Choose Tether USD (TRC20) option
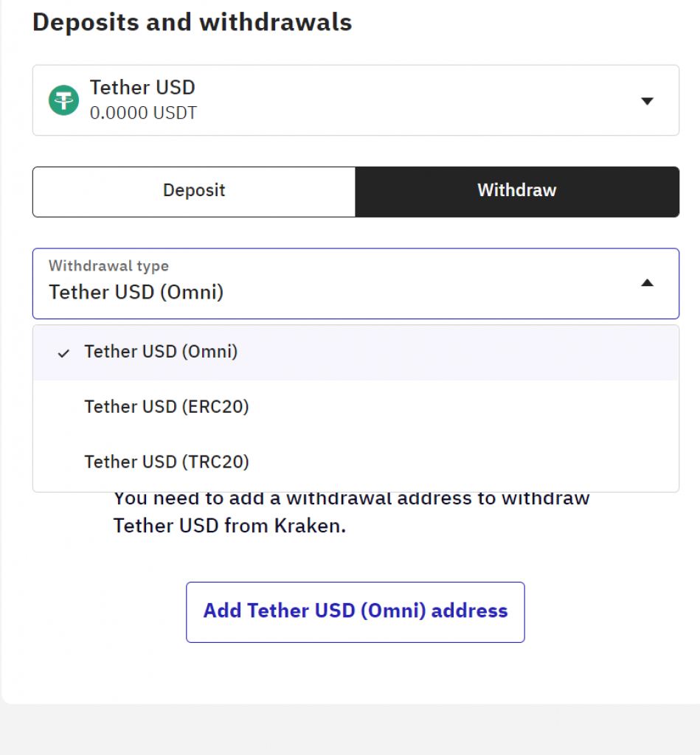 tap(356, 462)
